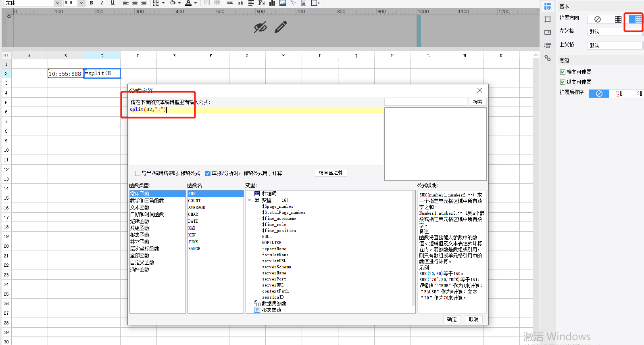Select $fine_username variable in tree

pyautogui.click(x=279, y=219)
